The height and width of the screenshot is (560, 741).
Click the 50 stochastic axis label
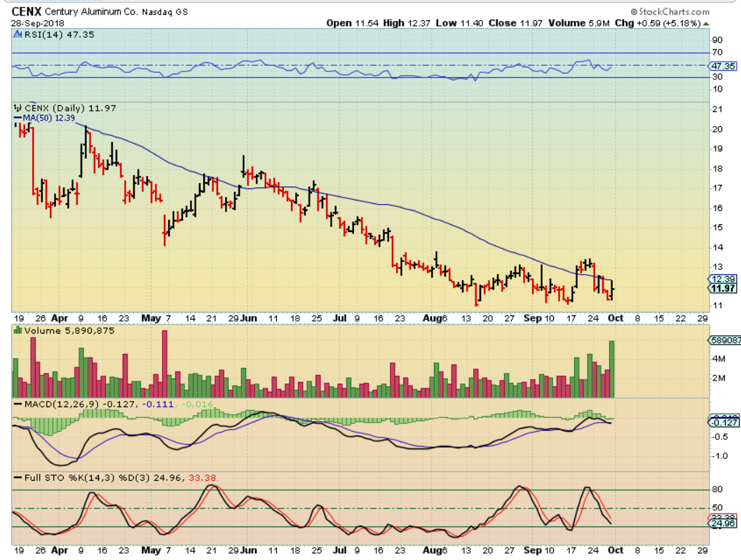point(717,507)
